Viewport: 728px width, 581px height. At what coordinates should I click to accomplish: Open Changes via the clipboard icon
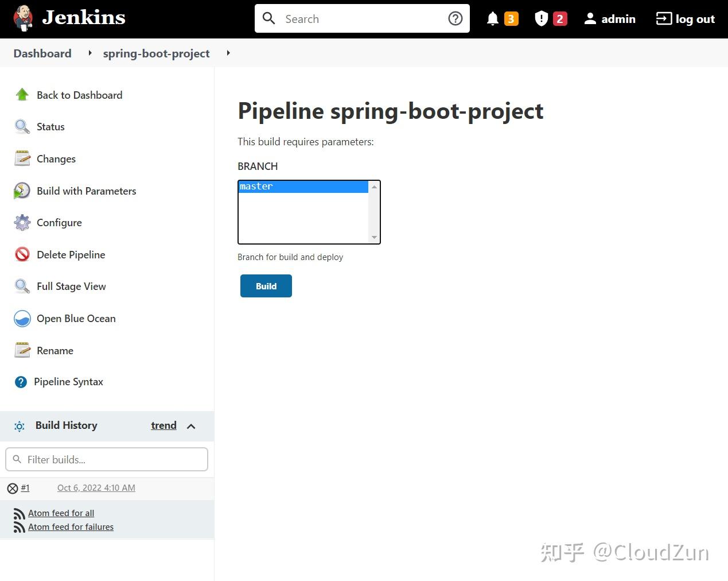point(22,158)
